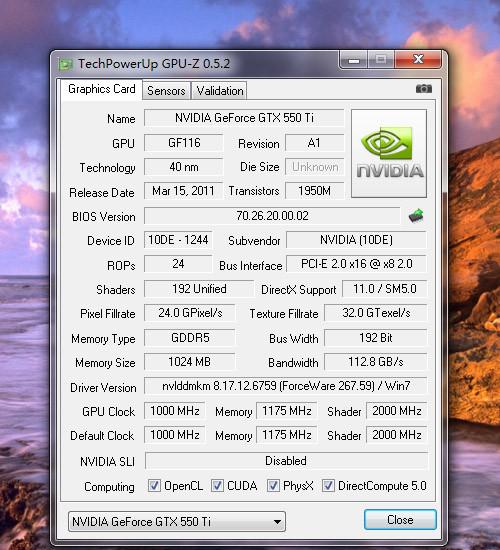Click the Die Size field showing Unknown
This screenshot has height=550, width=500.
click(x=314, y=167)
